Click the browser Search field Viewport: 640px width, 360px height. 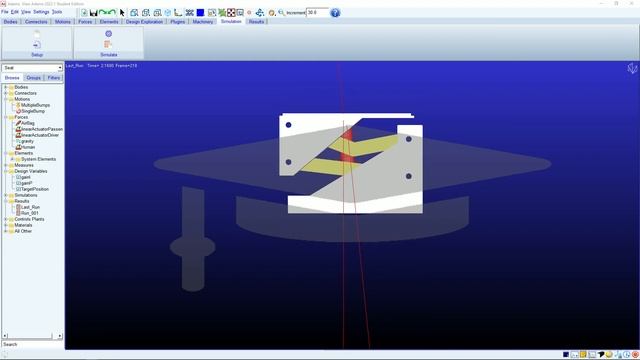(32, 344)
